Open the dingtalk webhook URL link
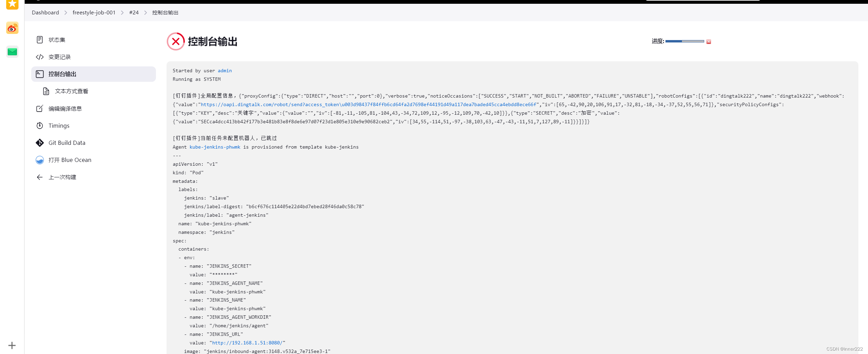868x354 pixels. pyautogui.click(x=368, y=104)
